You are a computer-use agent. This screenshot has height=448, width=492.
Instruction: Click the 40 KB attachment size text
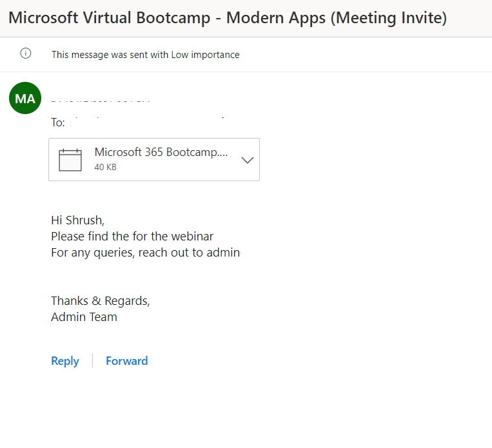105,168
